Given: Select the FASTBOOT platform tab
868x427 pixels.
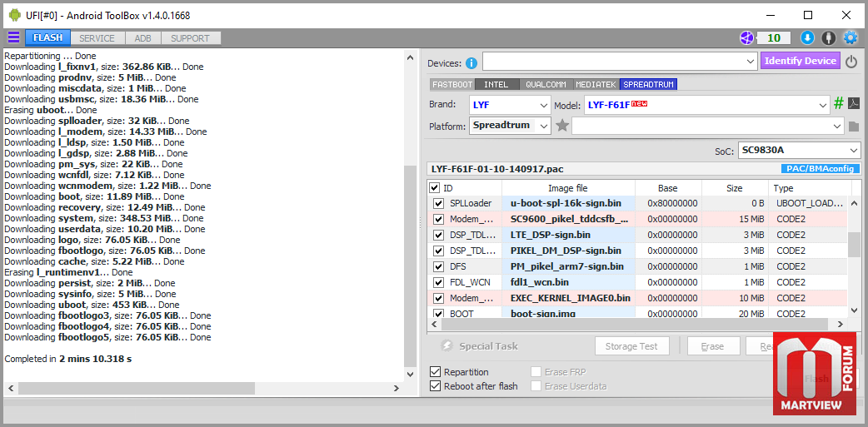Looking at the screenshot, I should point(452,85).
